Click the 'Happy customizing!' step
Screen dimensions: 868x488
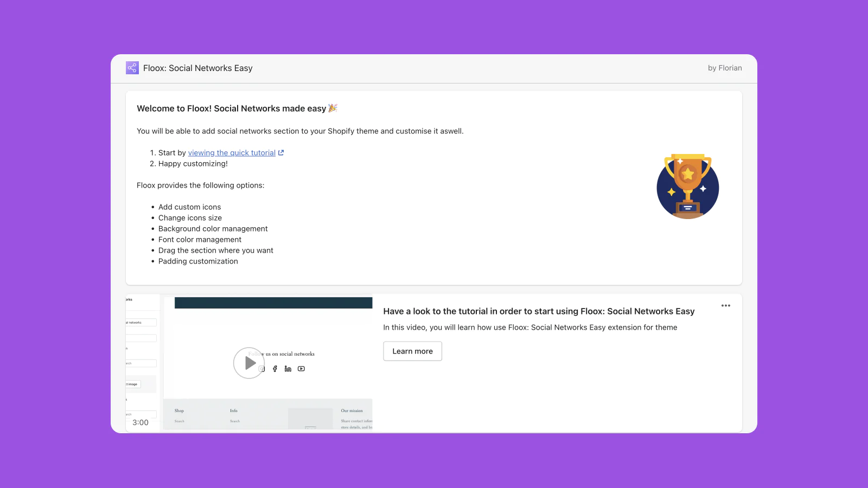(193, 164)
